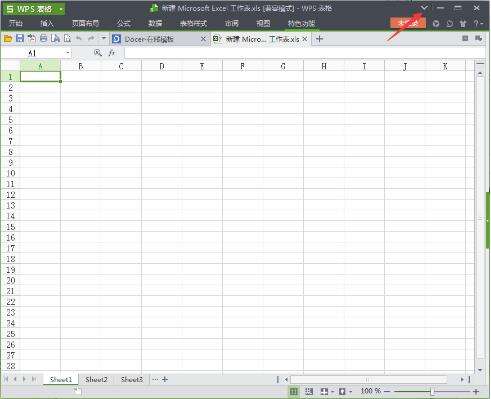Click the magnifier icon beside the fx button
The image size is (491, 399).
(98, 53)
